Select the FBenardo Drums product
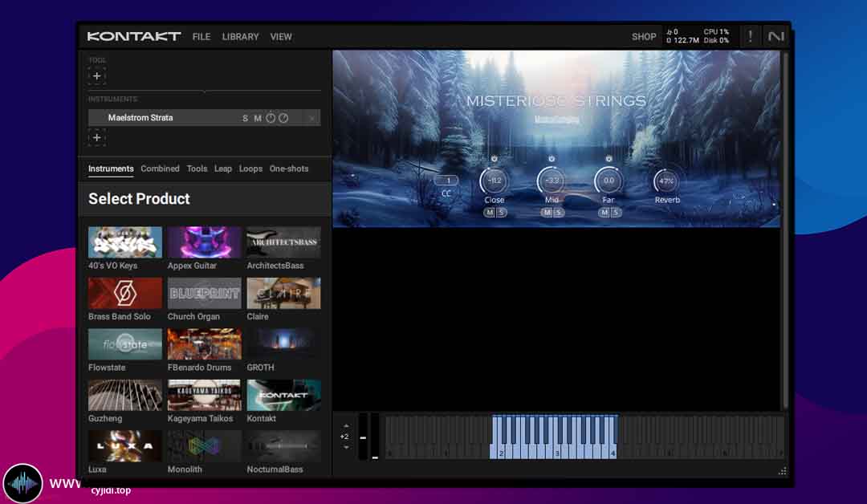The height and width of the screenshot is (504, 867). tap(204, 350)
